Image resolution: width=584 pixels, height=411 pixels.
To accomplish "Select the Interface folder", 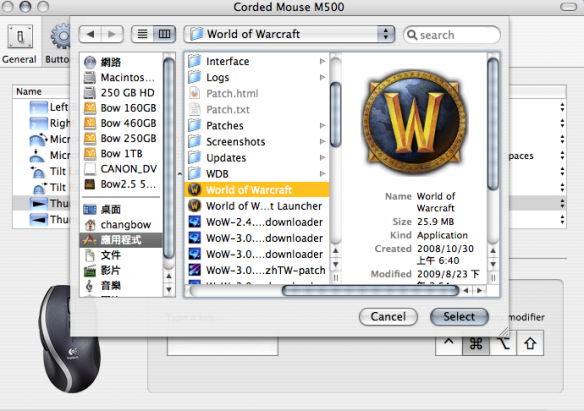I will click(x=257, y=61).
